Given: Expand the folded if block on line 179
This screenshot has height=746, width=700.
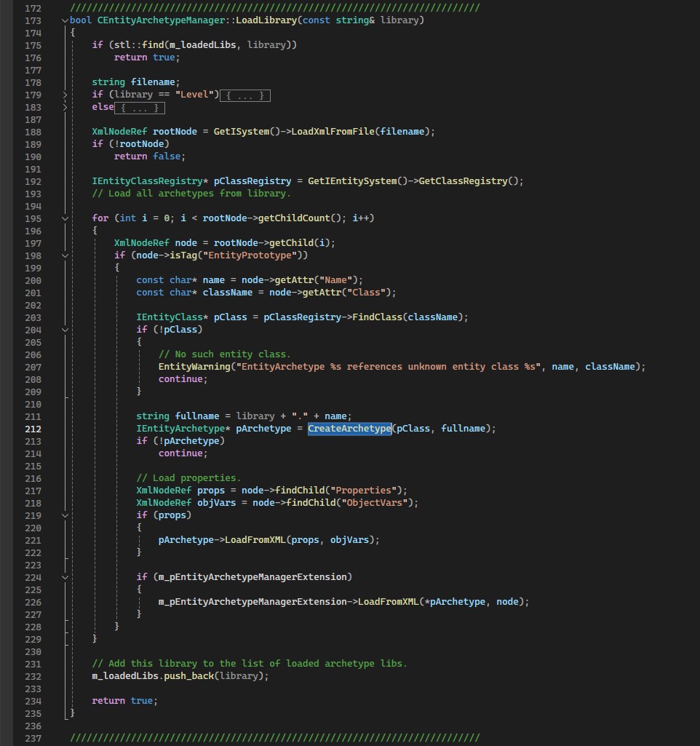Looking at the screenshot, I should [x=65, y=95].
